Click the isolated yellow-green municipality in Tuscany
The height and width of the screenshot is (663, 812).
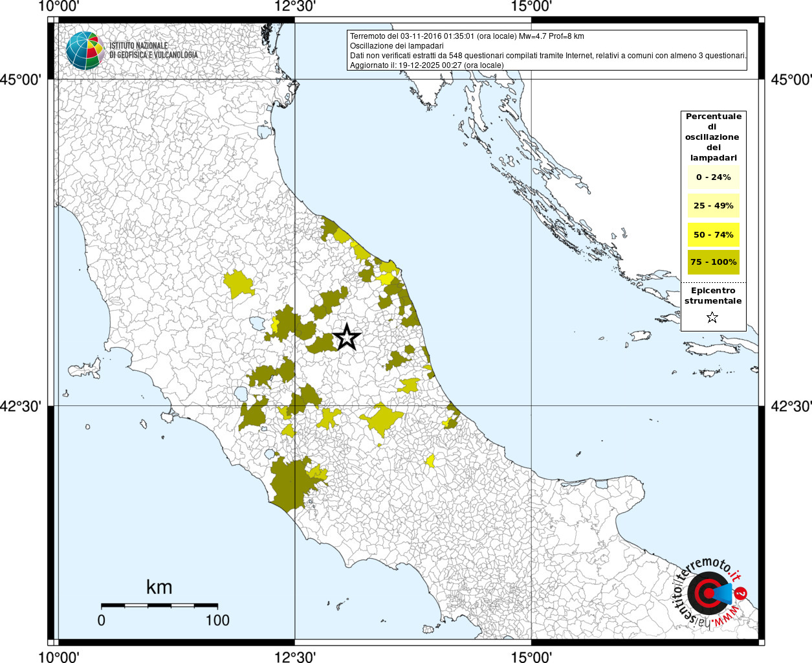click(x=238, y=284)
